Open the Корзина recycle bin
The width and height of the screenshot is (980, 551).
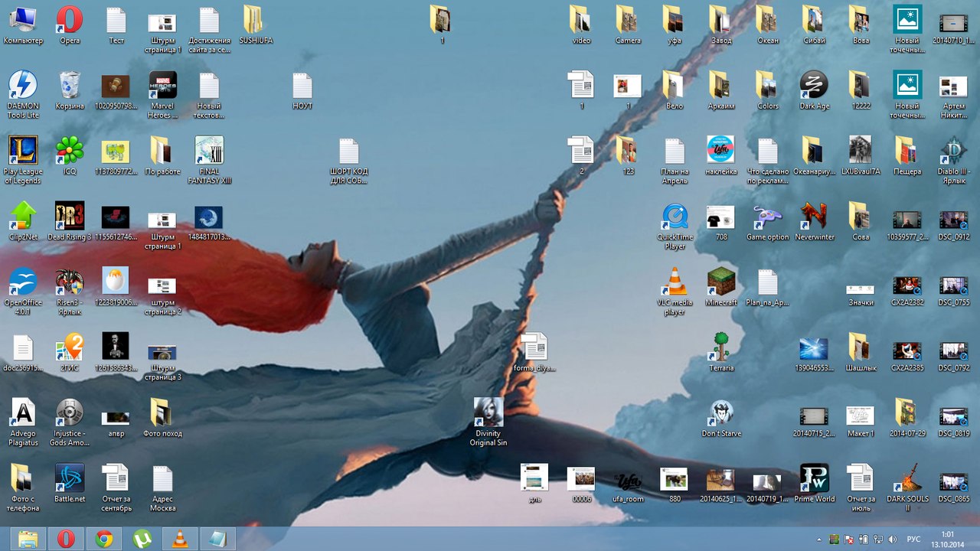tap(70, 90)
